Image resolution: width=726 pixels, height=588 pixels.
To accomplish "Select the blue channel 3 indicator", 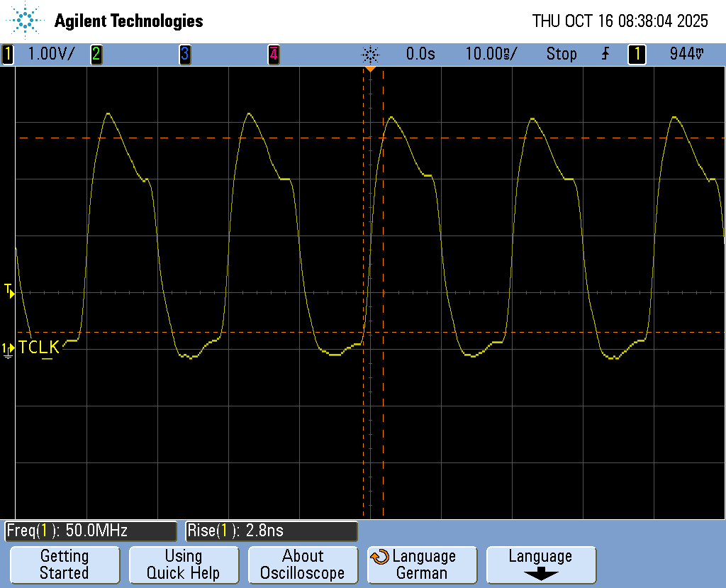I will click(x=184, y=54).
